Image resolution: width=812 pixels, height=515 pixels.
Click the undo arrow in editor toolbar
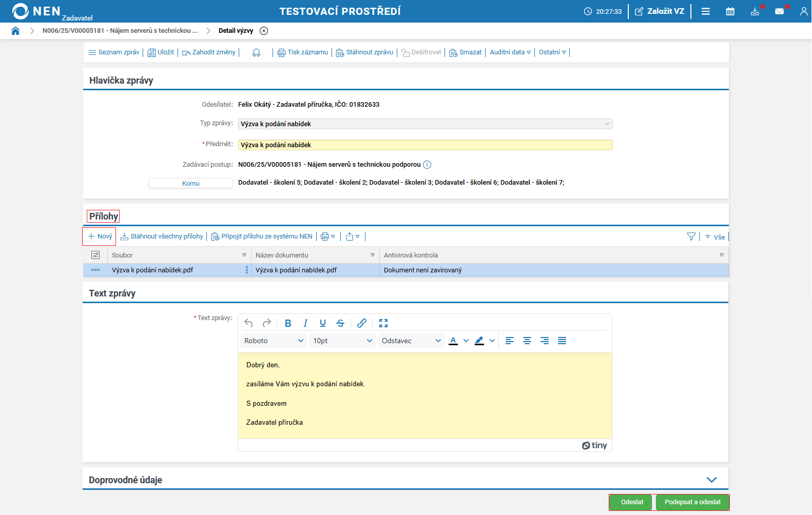click(x=249, y=323)
